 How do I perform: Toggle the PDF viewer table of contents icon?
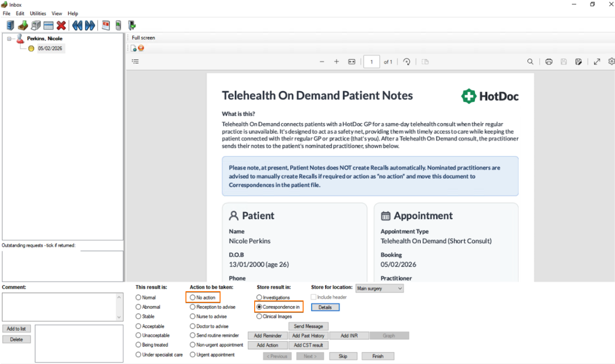coord(135,61)
